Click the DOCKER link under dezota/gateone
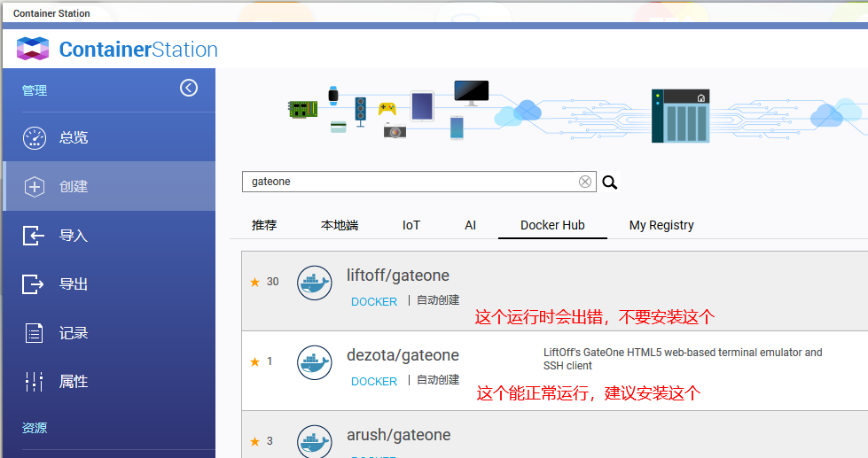868x458 pixels. (x=374, y=381)
